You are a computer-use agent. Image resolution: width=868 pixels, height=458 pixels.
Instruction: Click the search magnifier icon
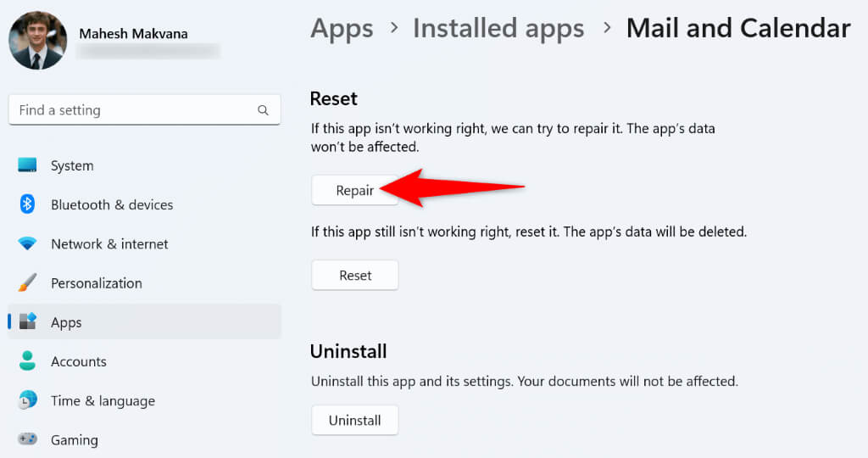point(263,110)
